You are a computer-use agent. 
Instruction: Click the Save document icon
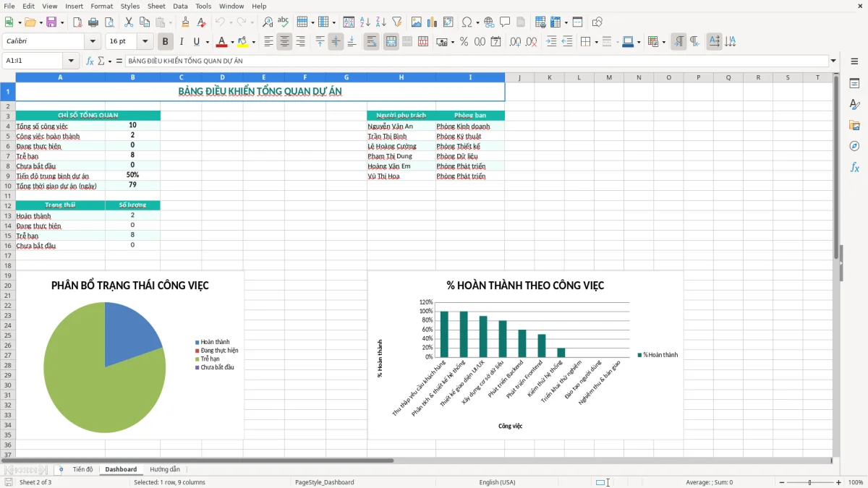(x=51, y=22)
